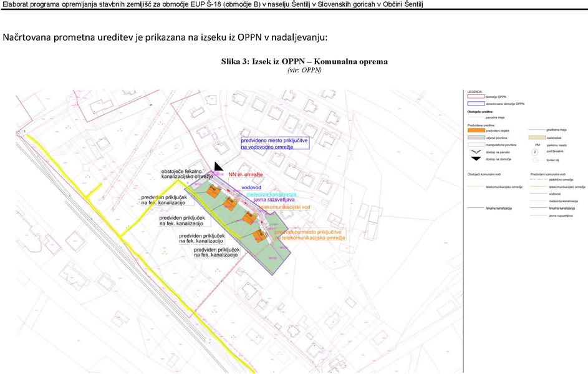Click the red-outlined 'območje OPPN' legend box
Screen dimensions: 588x374
(x=476, y=97)
